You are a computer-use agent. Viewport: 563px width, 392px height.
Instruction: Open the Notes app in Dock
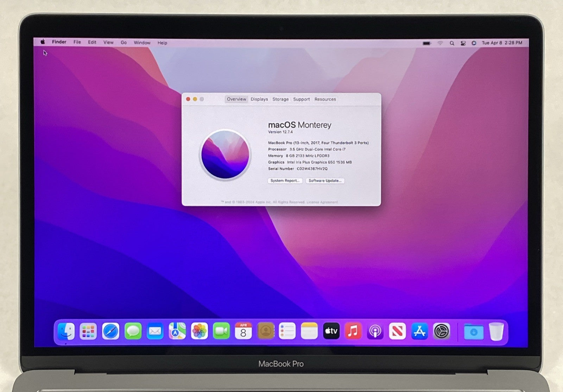309,331
